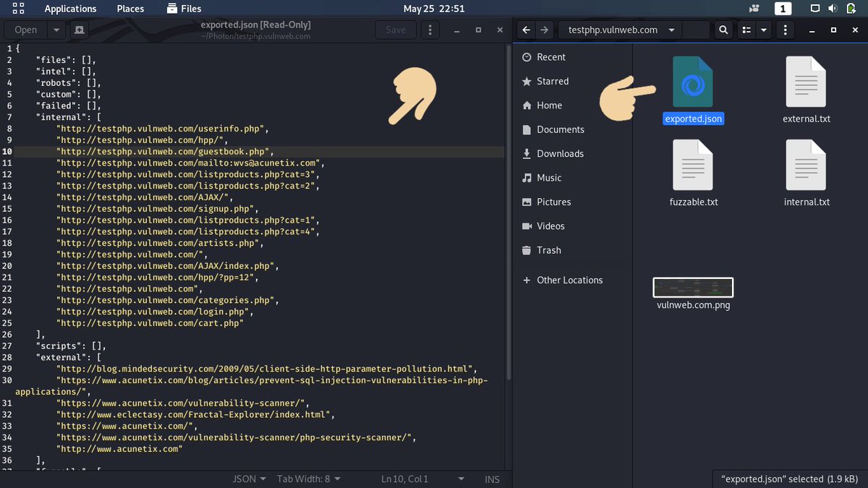Viewport: 868px width, 488px height.
Task: Open the clock showing May 25 22:51
Action: (434, 9)
